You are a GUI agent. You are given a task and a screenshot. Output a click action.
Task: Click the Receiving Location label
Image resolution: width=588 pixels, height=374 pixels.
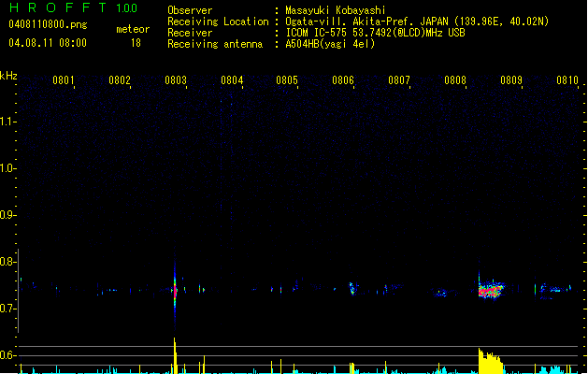click(218, 22)
